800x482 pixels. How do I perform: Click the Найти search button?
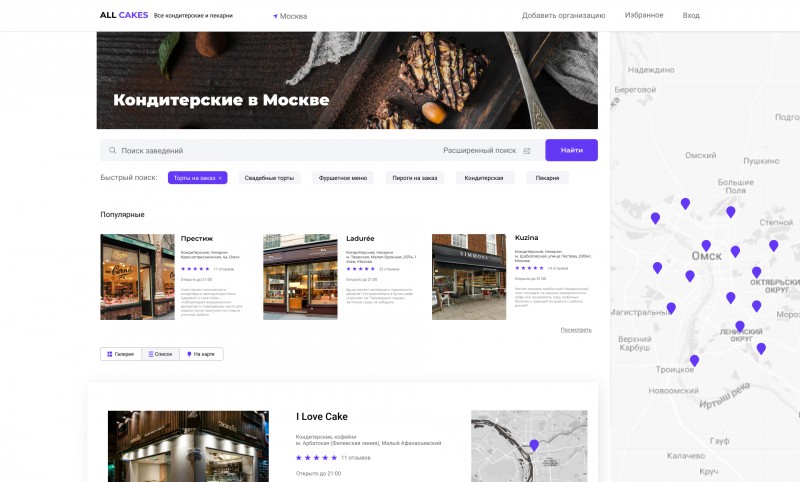[571, 150]
